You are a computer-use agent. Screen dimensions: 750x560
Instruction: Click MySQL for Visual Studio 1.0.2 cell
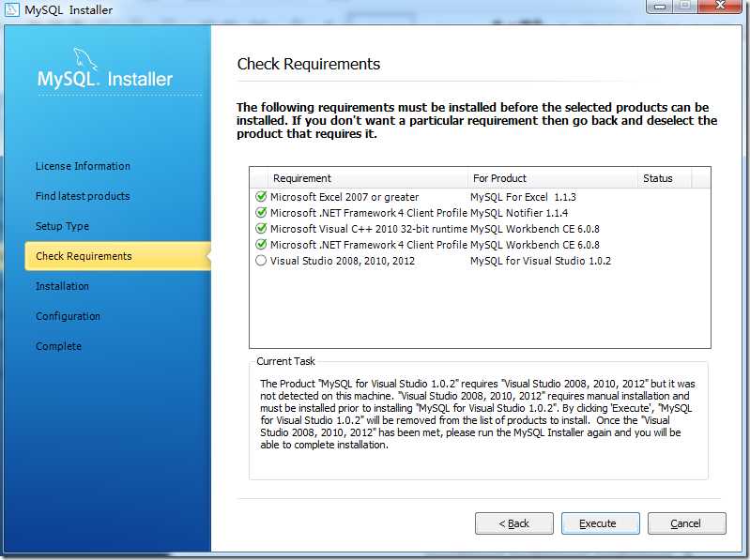(541, 261)
